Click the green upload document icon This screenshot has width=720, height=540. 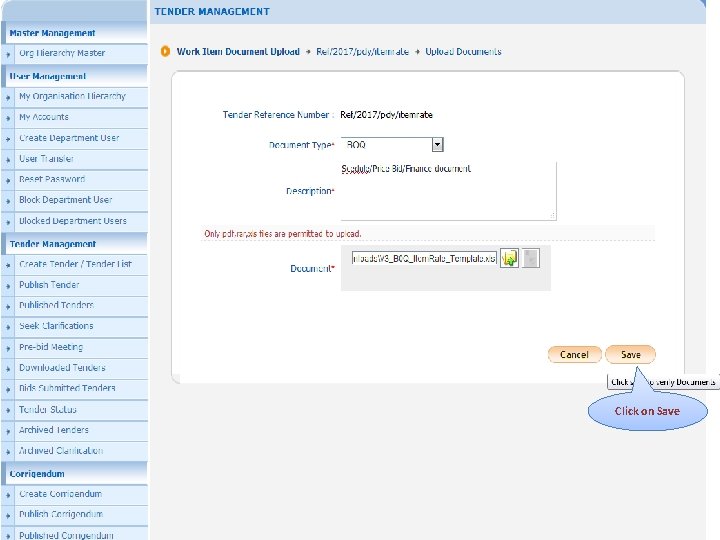tap(509, 259)
